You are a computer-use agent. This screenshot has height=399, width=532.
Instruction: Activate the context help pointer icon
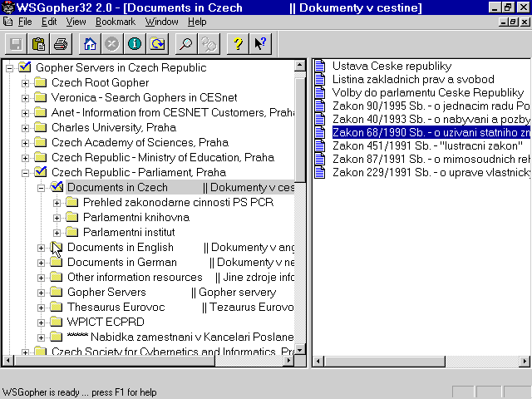click(260, 43)
